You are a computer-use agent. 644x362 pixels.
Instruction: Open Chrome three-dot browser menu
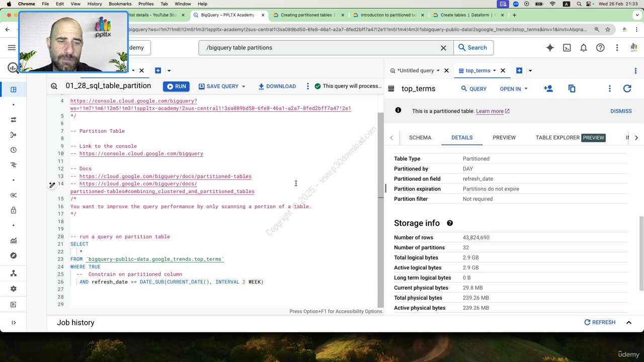637,30
